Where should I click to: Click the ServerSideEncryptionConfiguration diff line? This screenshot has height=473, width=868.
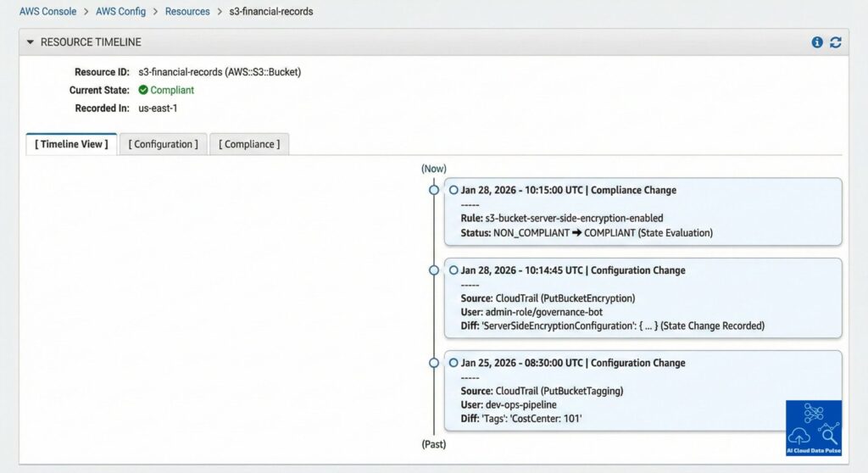(613, 326)
